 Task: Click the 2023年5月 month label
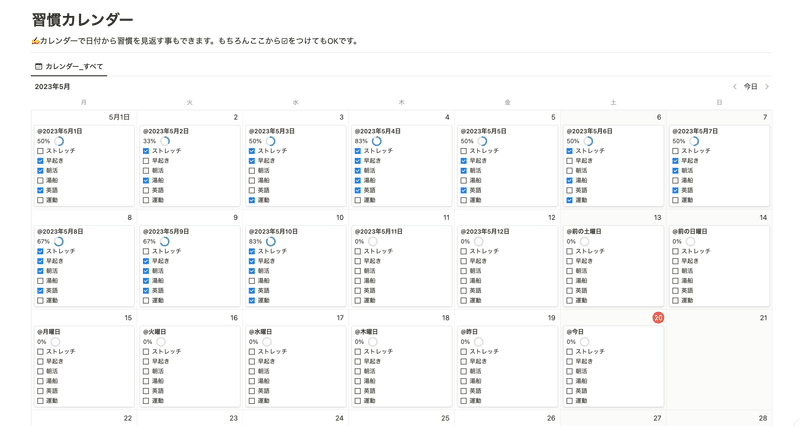point(52,87)
